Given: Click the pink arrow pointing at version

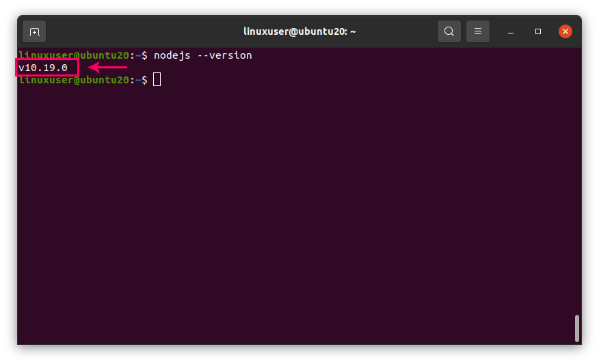Looking at the screenshot, I should point(107,68).
